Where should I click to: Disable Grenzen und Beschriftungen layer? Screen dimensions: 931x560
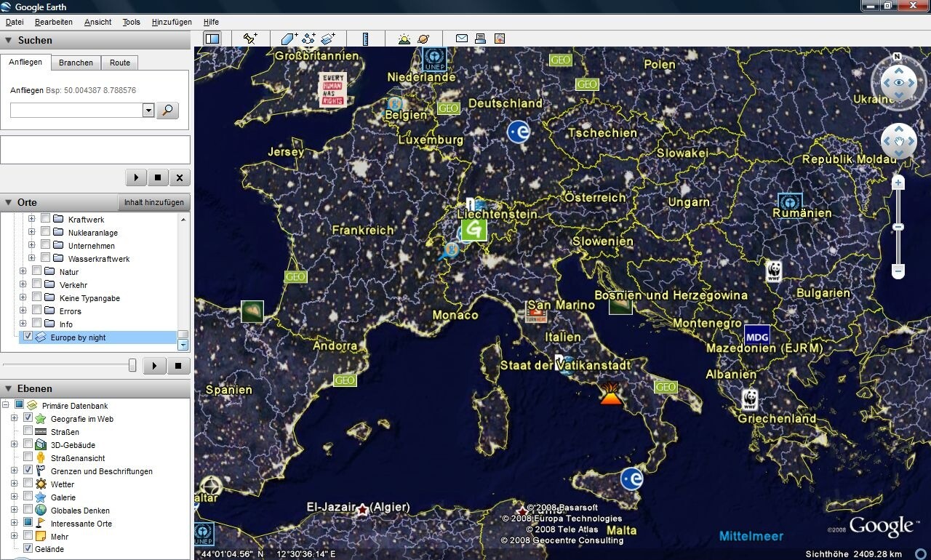28,471
